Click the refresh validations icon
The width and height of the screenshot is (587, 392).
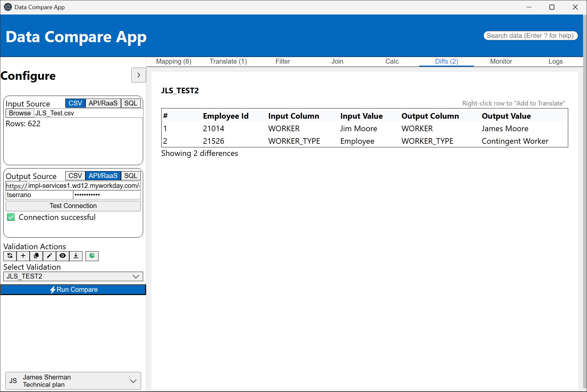(10, 256)
